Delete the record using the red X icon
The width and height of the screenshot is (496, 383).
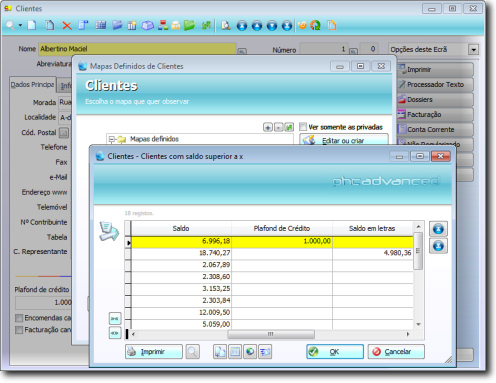[67, 25]
